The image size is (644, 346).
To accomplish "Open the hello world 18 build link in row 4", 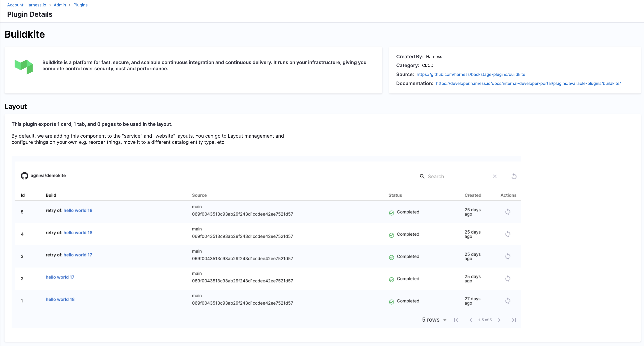I will coord(78,232).
